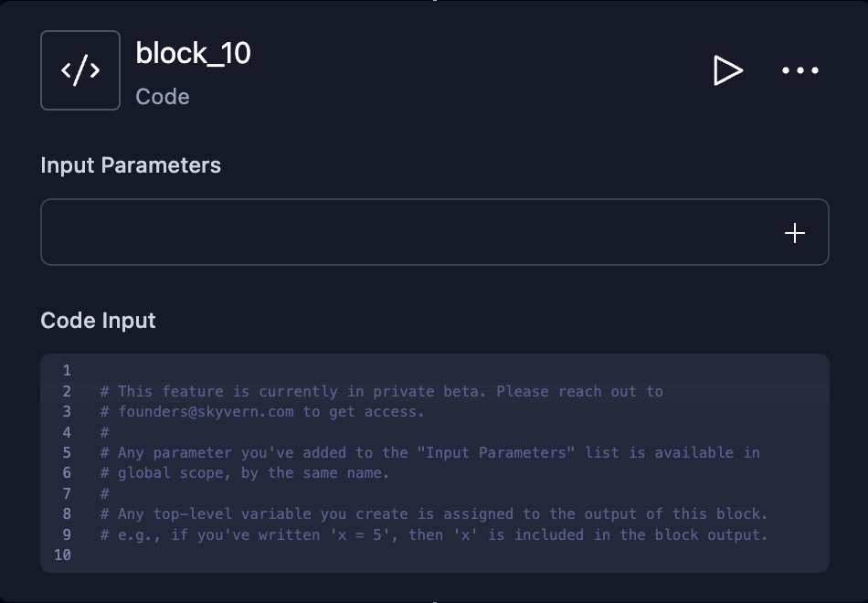Focus the Input Parameters field

[x=402, y=233]
